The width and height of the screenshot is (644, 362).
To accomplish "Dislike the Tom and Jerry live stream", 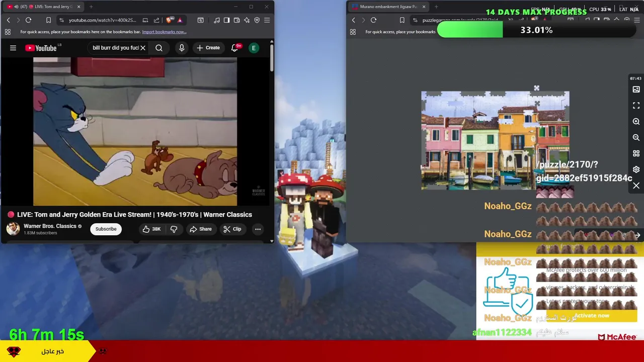I will pyautogui.click(x=174, y=229).
